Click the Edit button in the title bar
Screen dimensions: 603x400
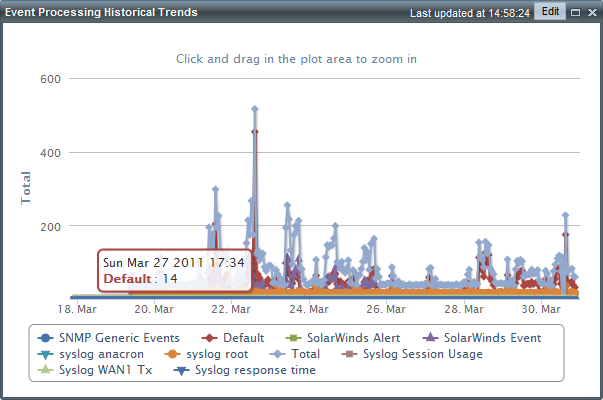point(550,12)
